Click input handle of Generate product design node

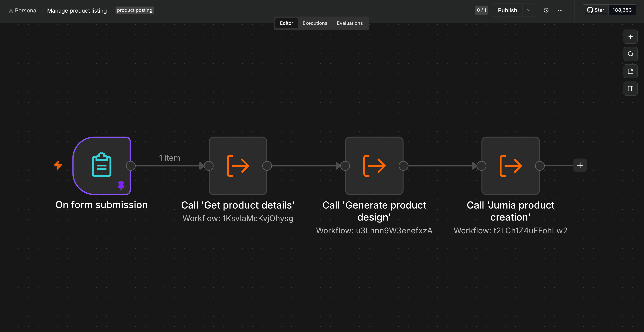click(345, 166)
